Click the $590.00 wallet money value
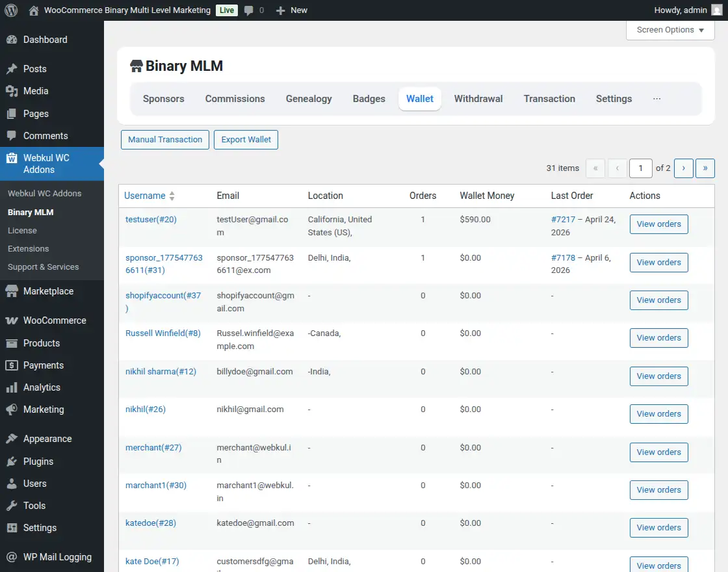Viewport: 728px width, 572px height. click(x=475, y=220)
